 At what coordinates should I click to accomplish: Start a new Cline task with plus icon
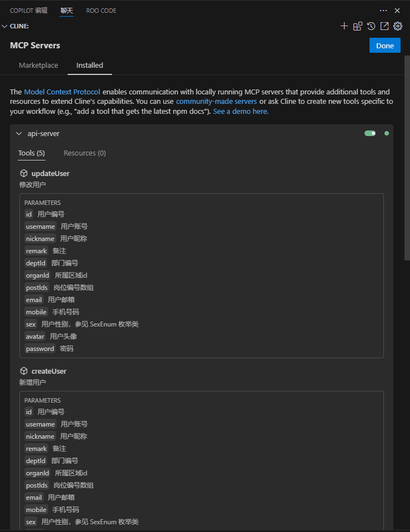point(344,26)
